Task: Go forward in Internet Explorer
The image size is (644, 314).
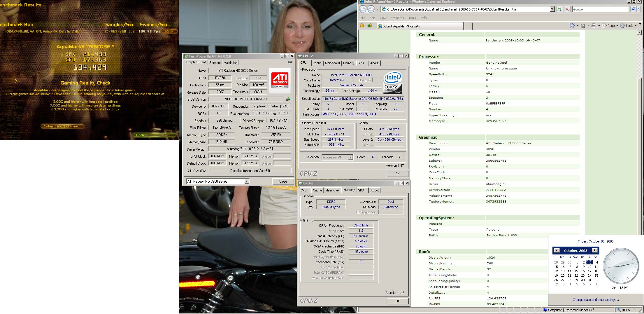Action: (x=371, y=9)
